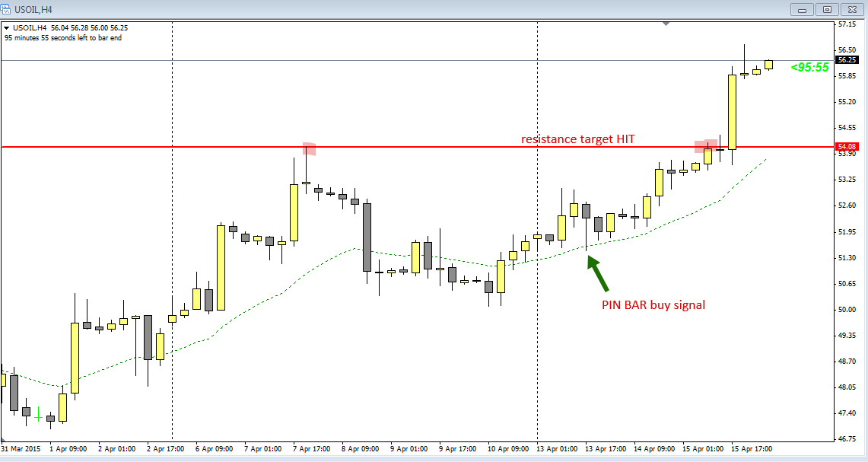Image resolution: width=868 pixels, height=462 pixels.
Task: Click the '14 Apr 09:00' time axis label
Action: point(654,449)
